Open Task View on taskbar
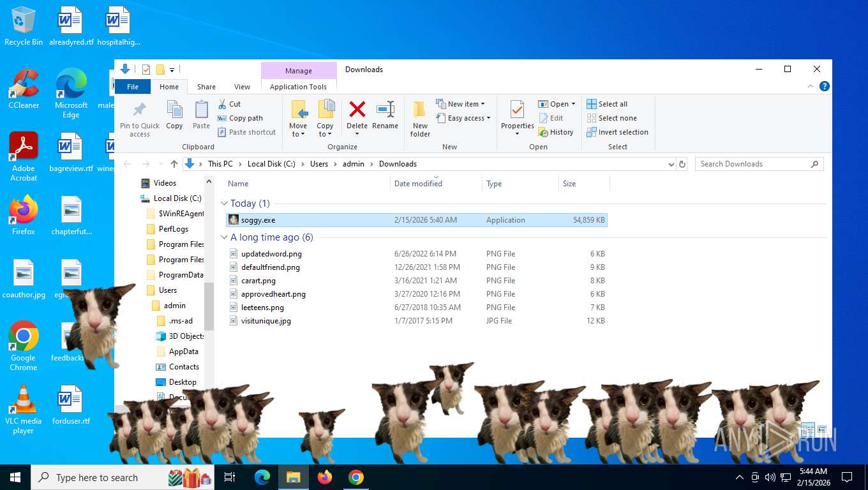The image size is (868, 490). coord(230,477)
